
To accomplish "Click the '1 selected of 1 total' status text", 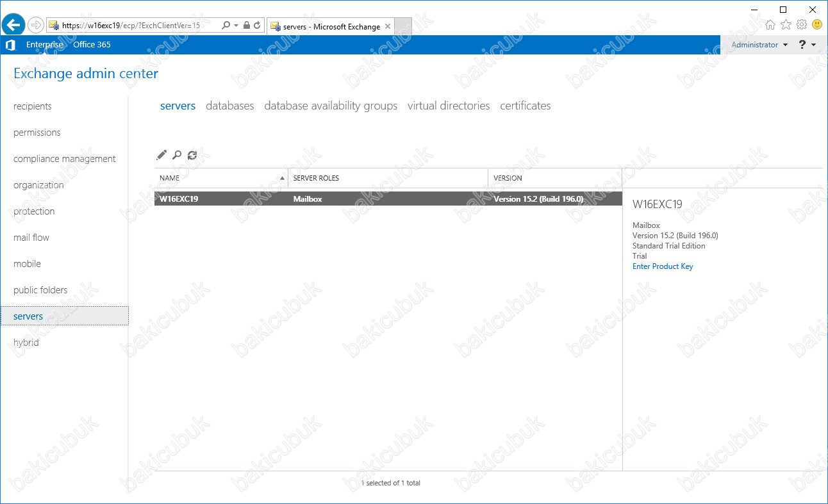I will pyautogui.click(x=391, y=483).
